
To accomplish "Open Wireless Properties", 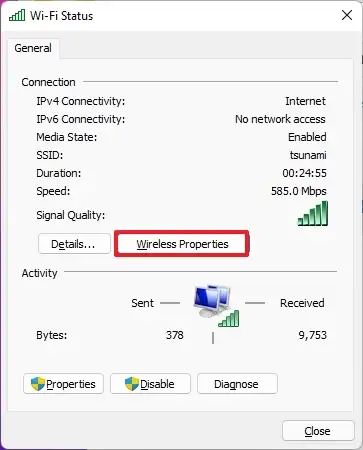I will (x=182, y=244).
